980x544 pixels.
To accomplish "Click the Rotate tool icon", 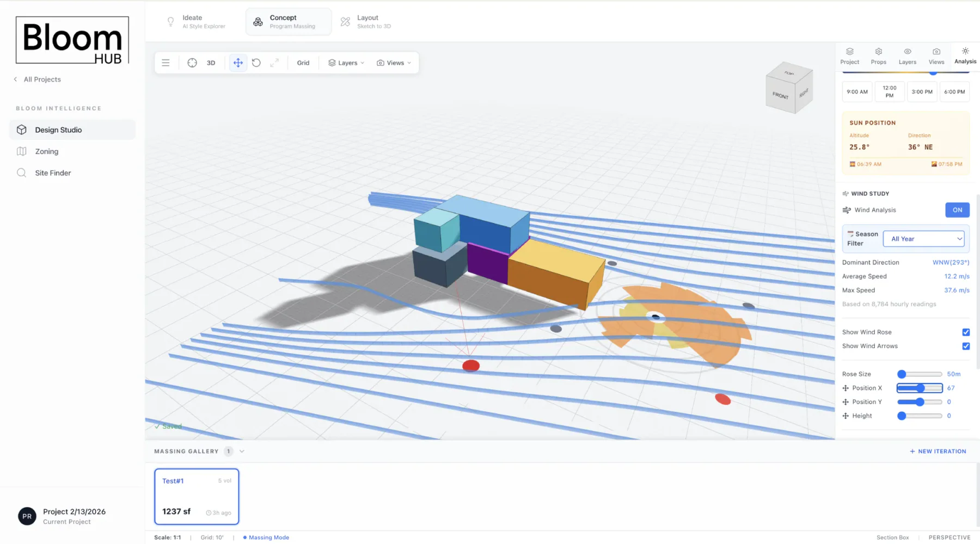I will (256, 63).
